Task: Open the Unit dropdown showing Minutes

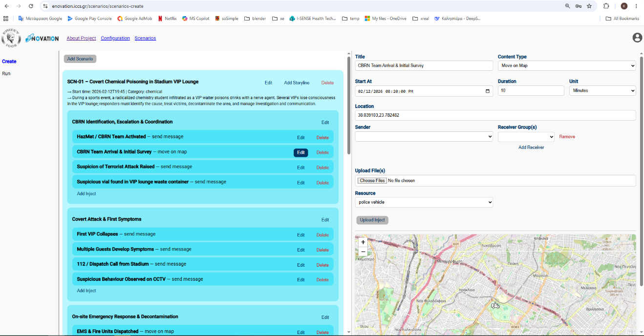Action: coord(602,90)
